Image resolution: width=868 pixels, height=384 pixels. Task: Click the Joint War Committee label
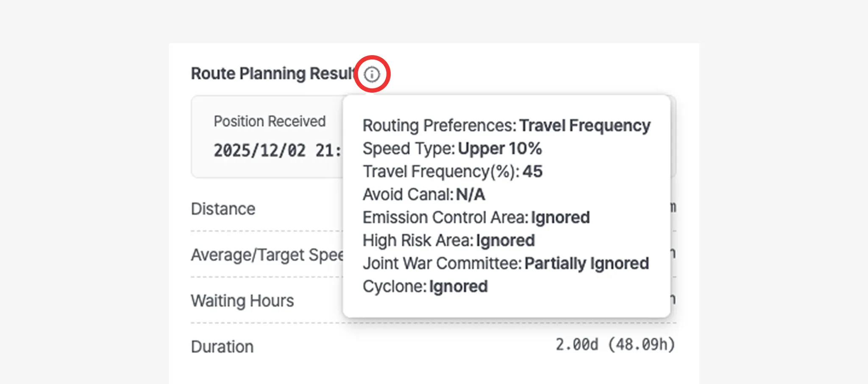[442, 263]
